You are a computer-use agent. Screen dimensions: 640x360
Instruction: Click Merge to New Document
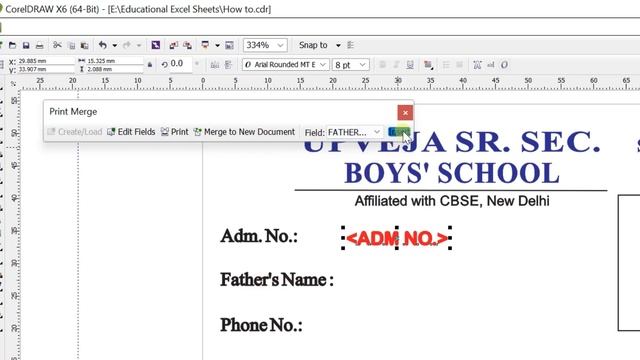244,132
